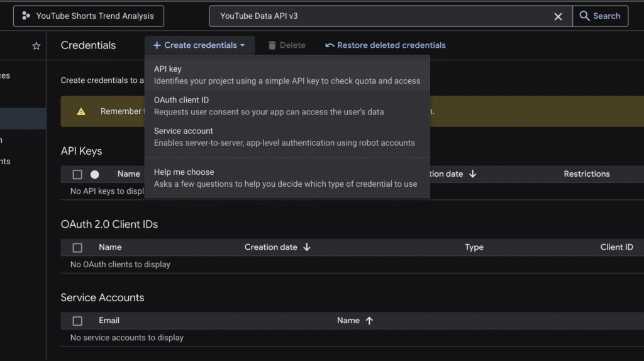
Task: Choose OAuth client ID from menu
Action: click(287, 106)
